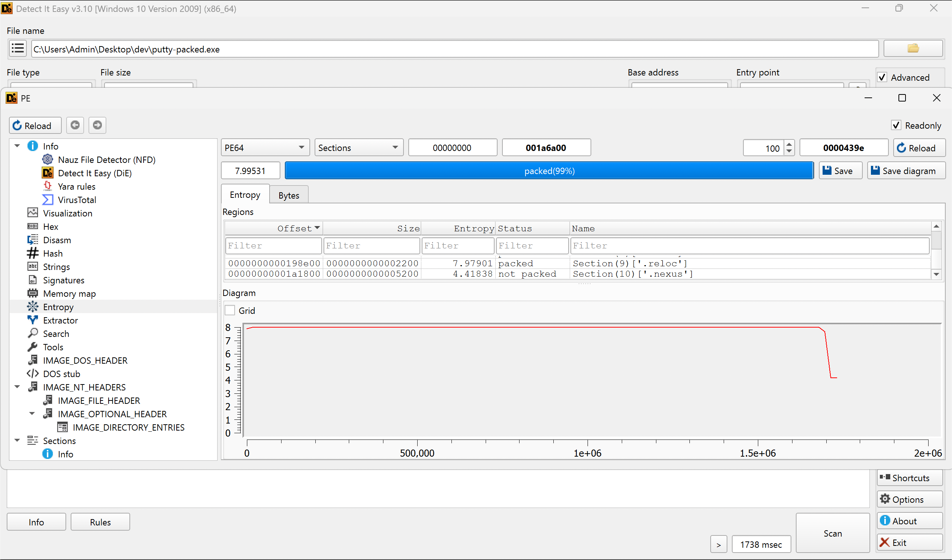Click the file name path field
Viewport: 952px width, 560px height.
click(x=455, y=49)
